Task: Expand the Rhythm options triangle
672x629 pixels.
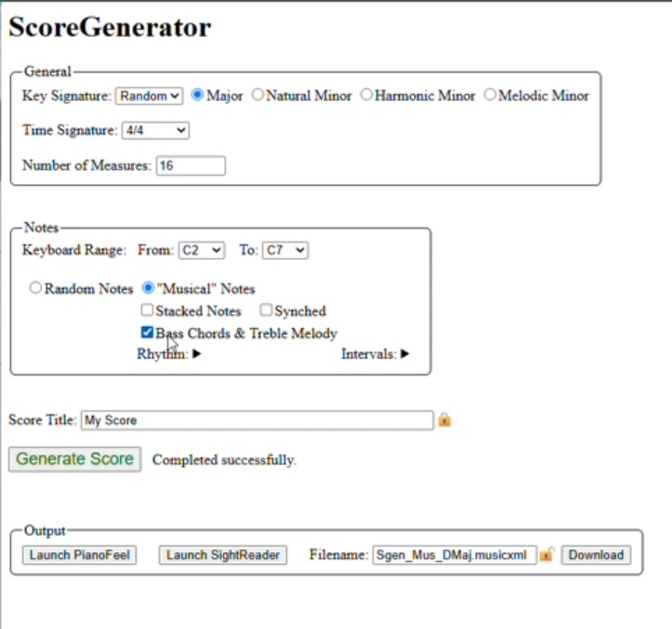Action: point(197,354)
